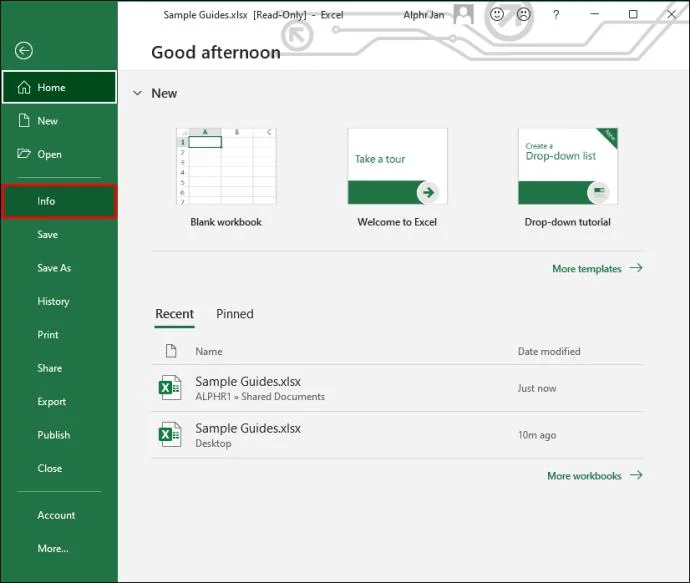Open Sample Guides.xlsx from Shared Documents
This screenshot has width=690, height=583.
[397, 388]
